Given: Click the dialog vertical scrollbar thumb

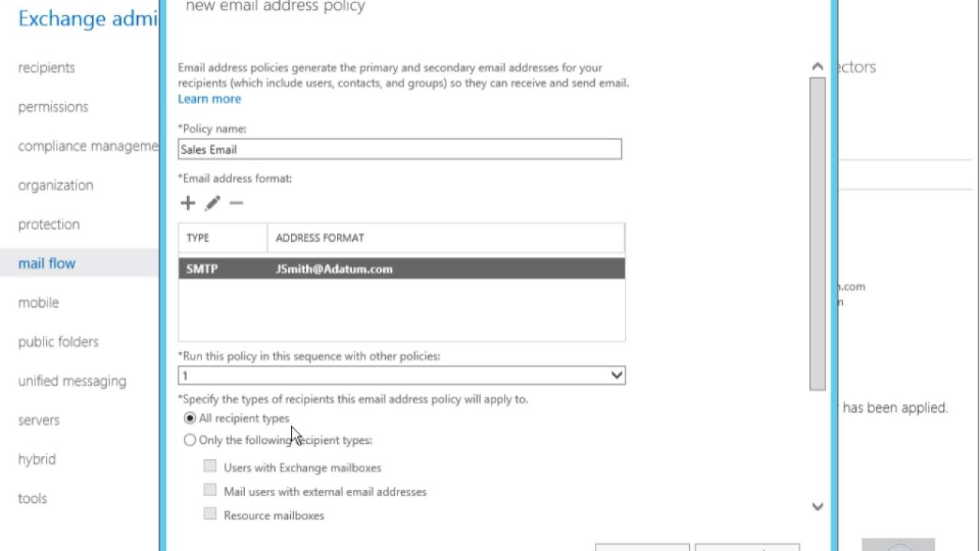Looking at the screenshot, I should click(817, 233).
